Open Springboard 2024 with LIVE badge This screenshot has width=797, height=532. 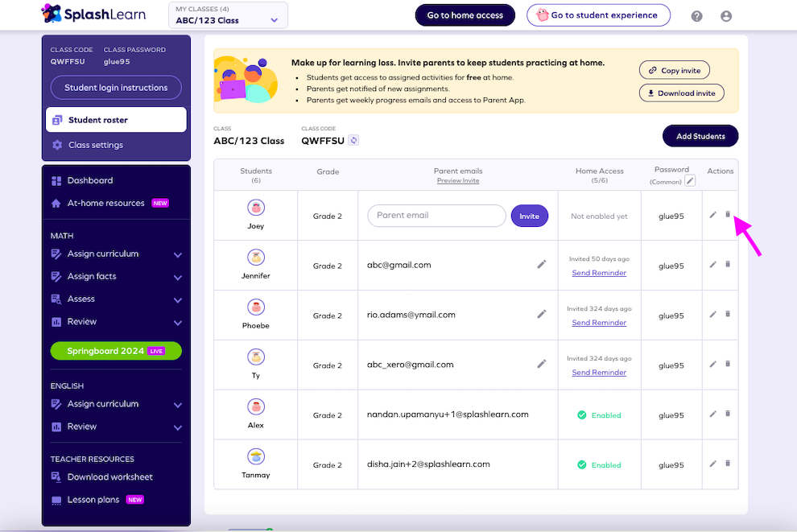point(115,351)
